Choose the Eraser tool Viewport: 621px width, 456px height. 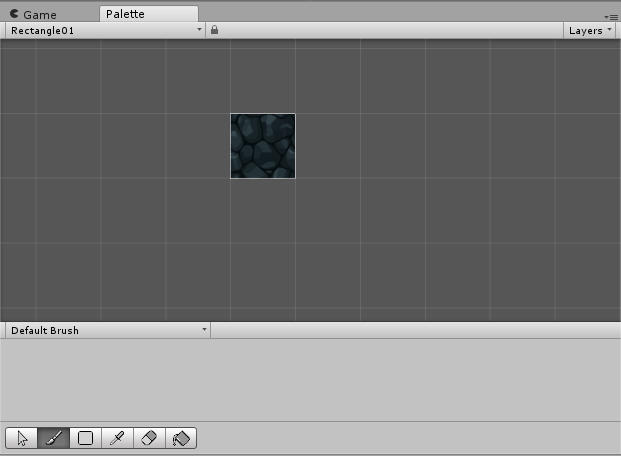(x=149, y=438)
